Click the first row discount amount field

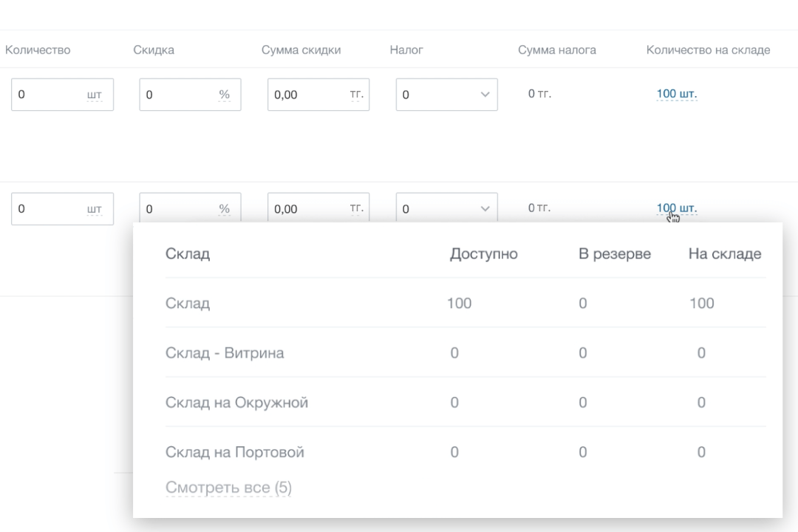point(306,95)
